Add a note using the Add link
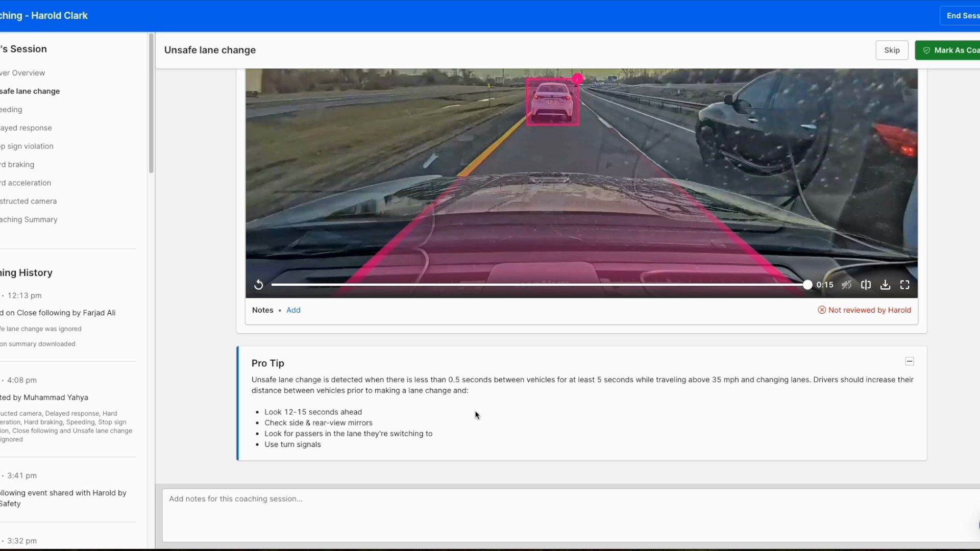Image resolution: width=980 pixels, height=551 pixels. pyautogui.click(x=293, y=310)
